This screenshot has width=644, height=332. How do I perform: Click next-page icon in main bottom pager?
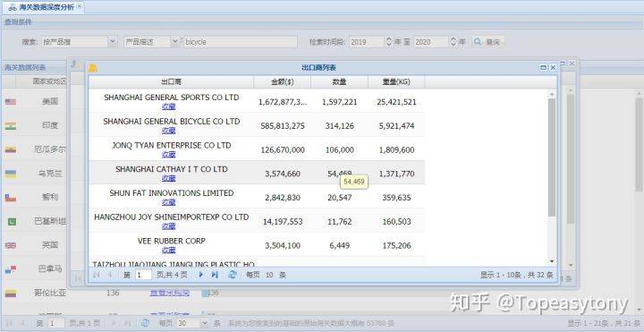114,323
